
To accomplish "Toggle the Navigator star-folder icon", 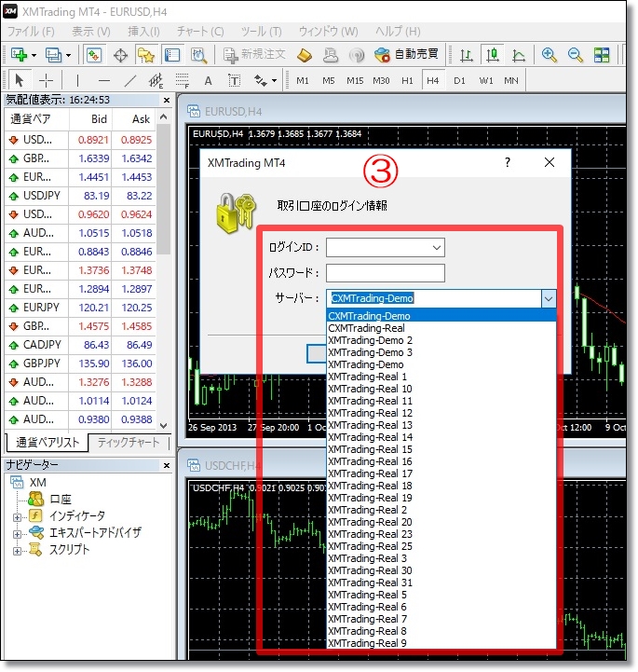I will click(146, 55).
